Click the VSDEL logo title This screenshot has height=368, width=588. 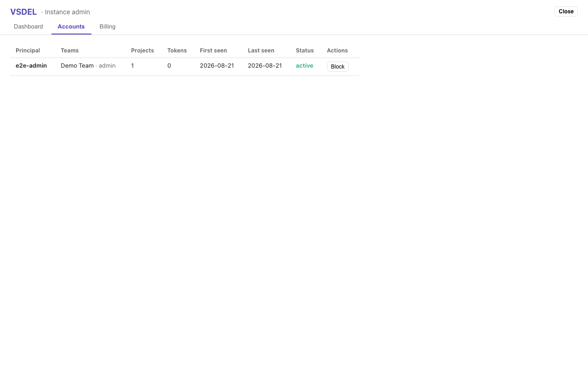coord(23,12)
